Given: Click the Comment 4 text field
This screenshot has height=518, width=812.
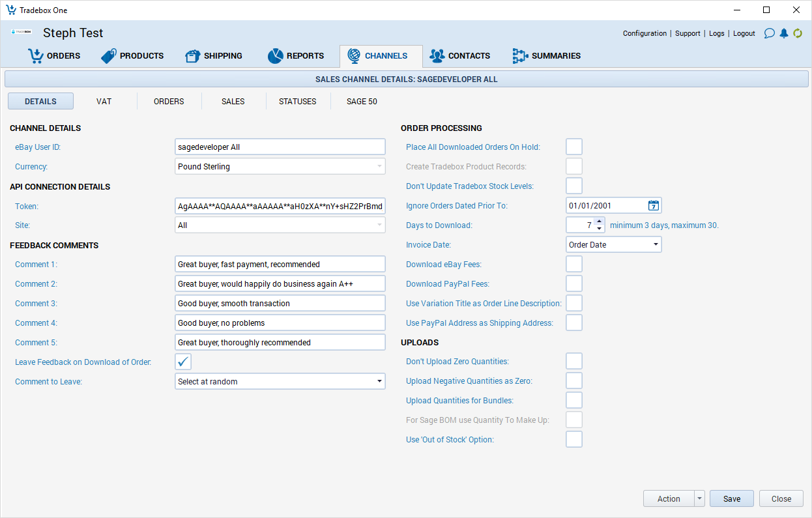Looking at the screenshot, I should (x=280, y=323).
